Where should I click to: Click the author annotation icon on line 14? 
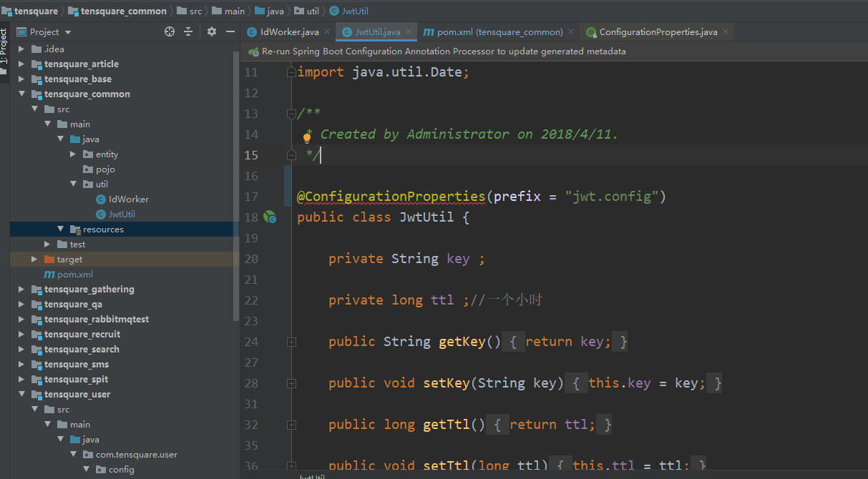click(307, 134)
